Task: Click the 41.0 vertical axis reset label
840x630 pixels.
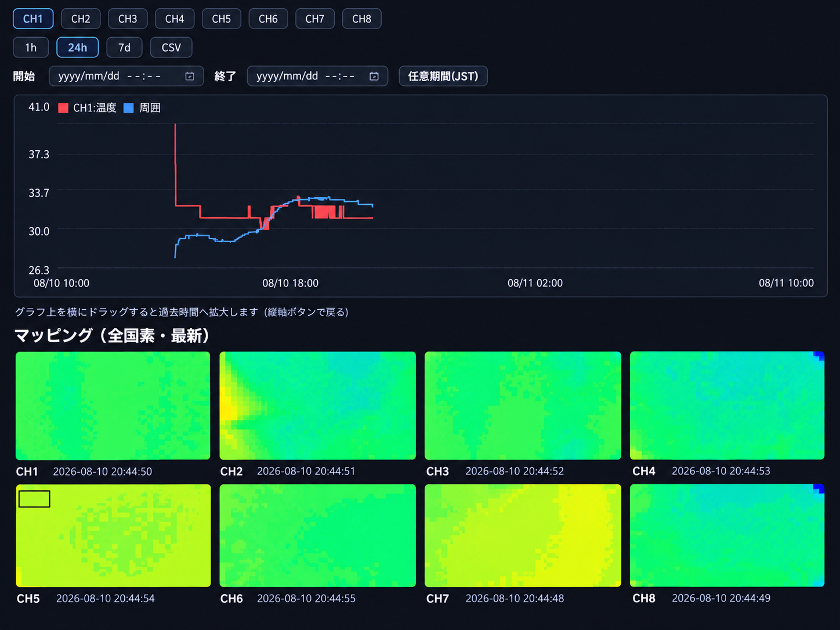Action: pos(39,107)
